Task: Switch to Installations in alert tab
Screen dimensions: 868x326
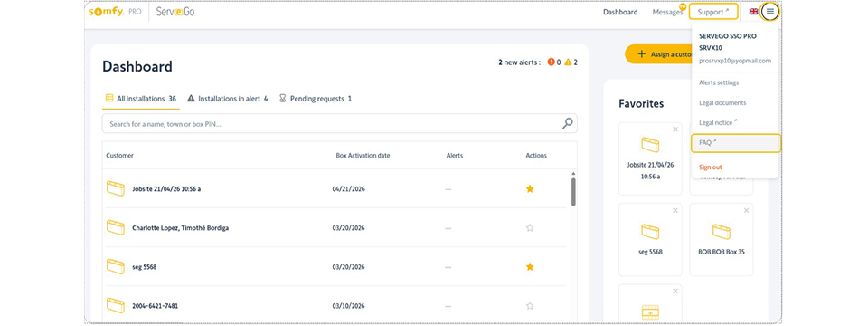Action: [x=228, y=99]
